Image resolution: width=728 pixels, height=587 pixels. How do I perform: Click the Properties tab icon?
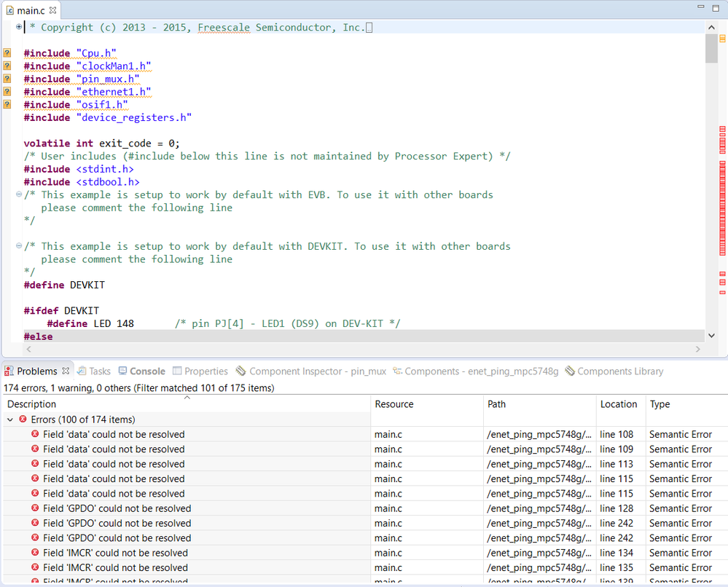pyautogui.click(x=177, y=371)
